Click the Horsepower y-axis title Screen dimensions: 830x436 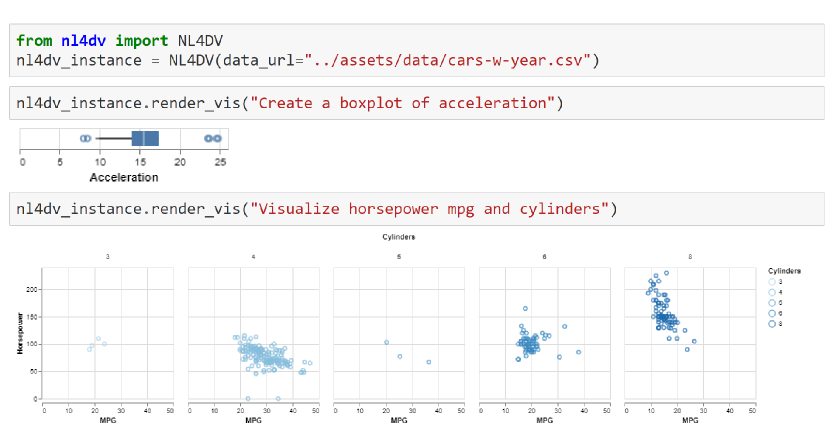[19, 334]
